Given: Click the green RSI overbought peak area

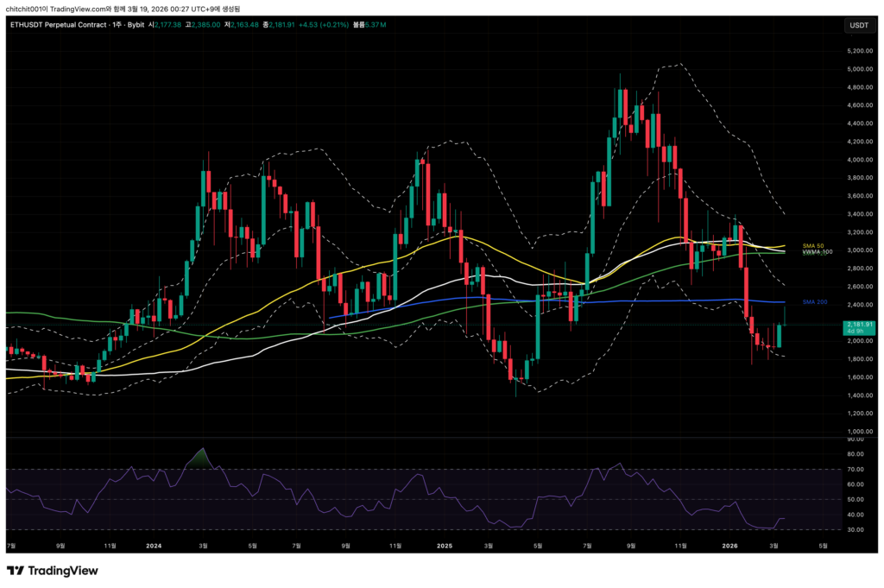Looking at the screenshot, I should pyautogui.click(x=201, y=459).
